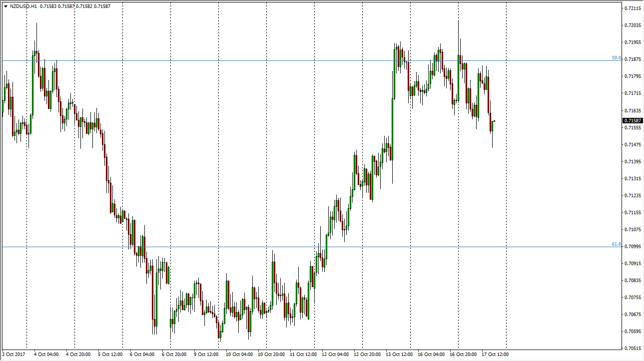Click the 6 Oct 04:00 time label
The width and height of the screenshot is (644, 361).
tap(142, 355)
